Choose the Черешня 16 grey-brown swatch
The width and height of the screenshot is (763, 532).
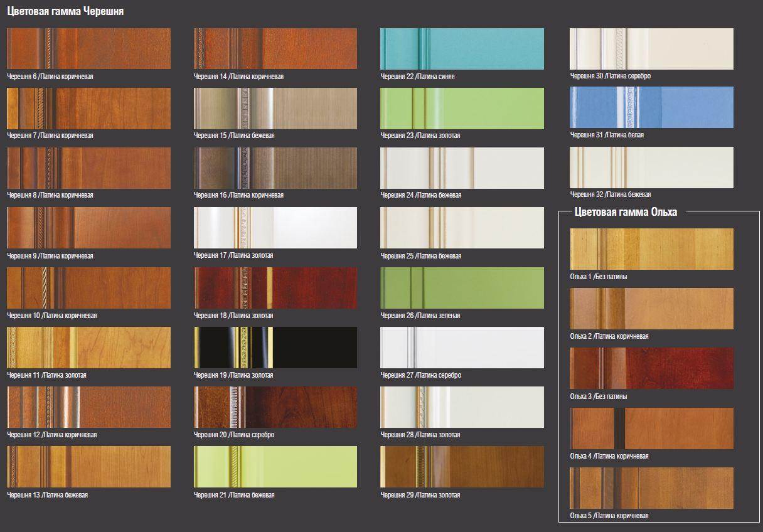(x=275, y=168)
